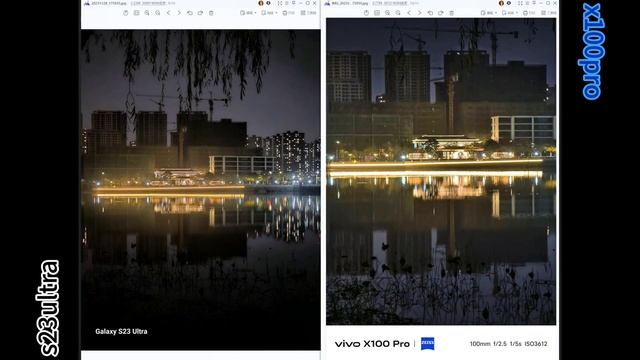This screenshot has width=640, height=360.
Task: Click the file name in left viewer title bar
Action: pos(109,3)
